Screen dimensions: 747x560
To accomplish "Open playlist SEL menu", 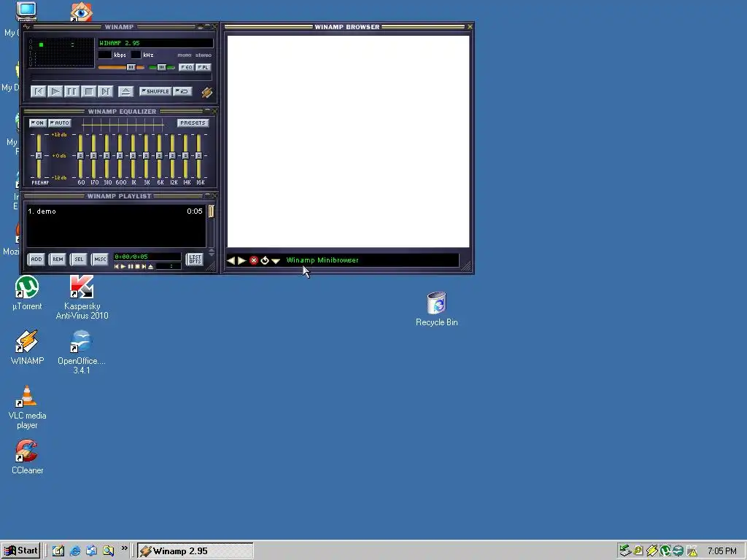I will pyautogui.click(x=79, y=259).
